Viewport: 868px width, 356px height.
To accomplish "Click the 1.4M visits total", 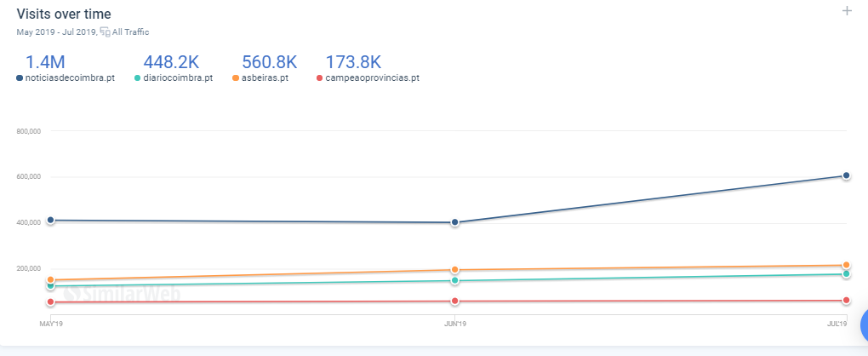I will (x=45, y=62).
